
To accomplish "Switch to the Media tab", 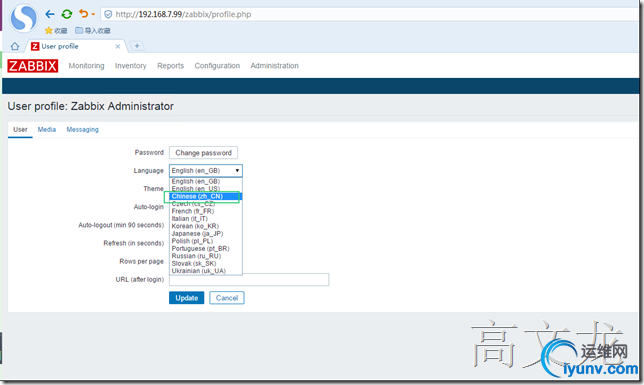I will pyautogui.click(x=47, y=129).
